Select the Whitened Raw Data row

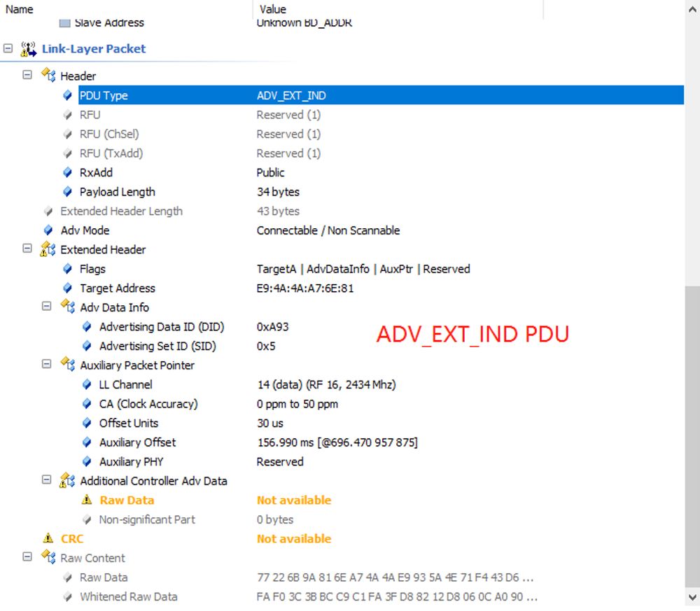(128, 596)
